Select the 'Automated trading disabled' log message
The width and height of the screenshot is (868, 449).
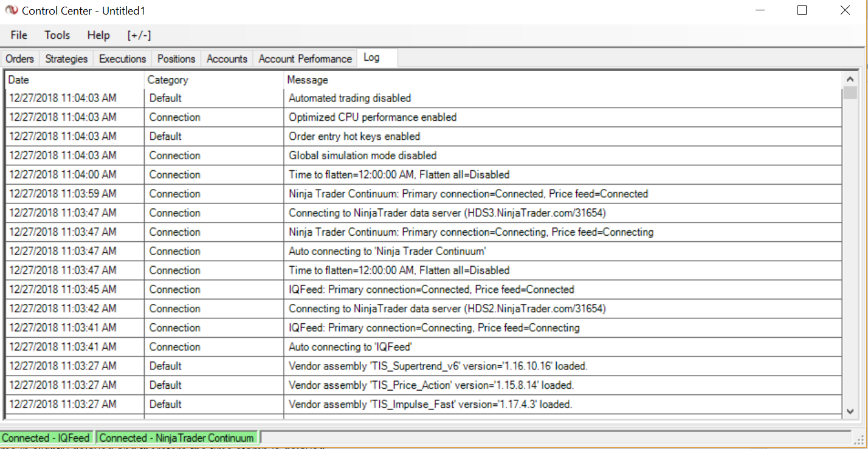coord(350,98)
